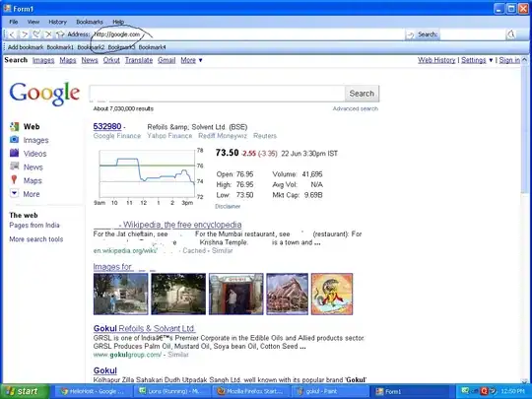
Task: Open thumbnail of ornate temple
Action: (287, 294)
